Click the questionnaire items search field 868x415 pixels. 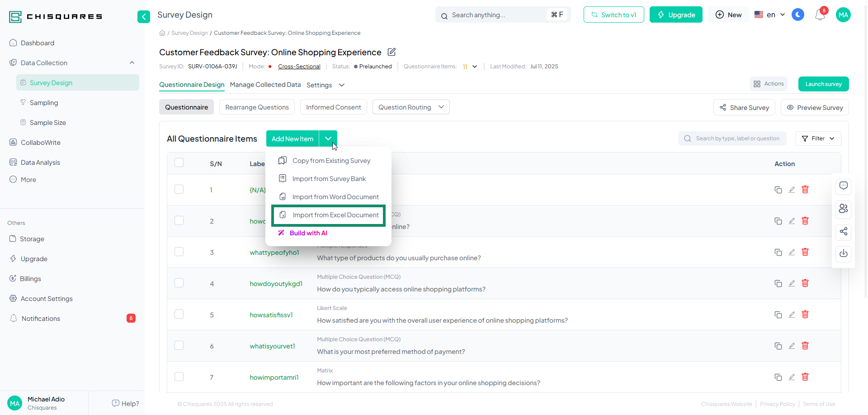[x=737, y=138]
